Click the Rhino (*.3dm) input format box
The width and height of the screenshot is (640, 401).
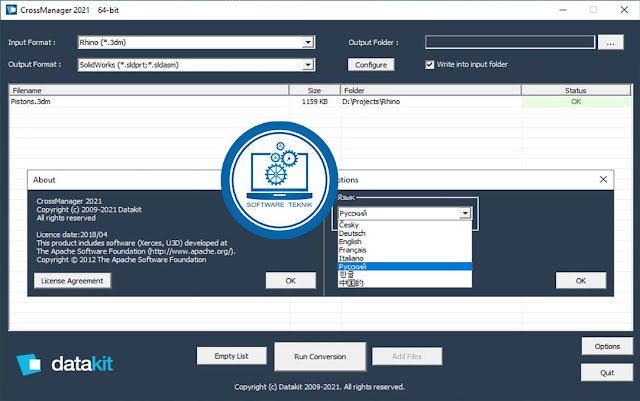point(196,42)
